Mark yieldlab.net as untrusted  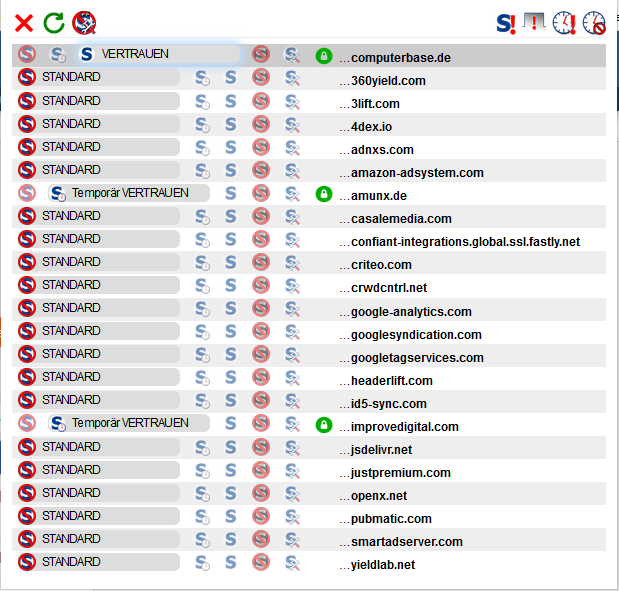(261, 562)
